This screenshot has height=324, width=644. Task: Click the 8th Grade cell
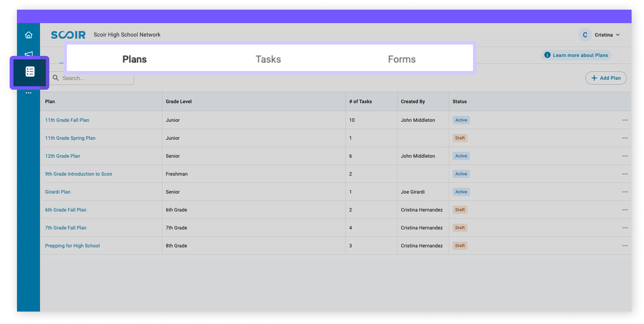point(176,246)
